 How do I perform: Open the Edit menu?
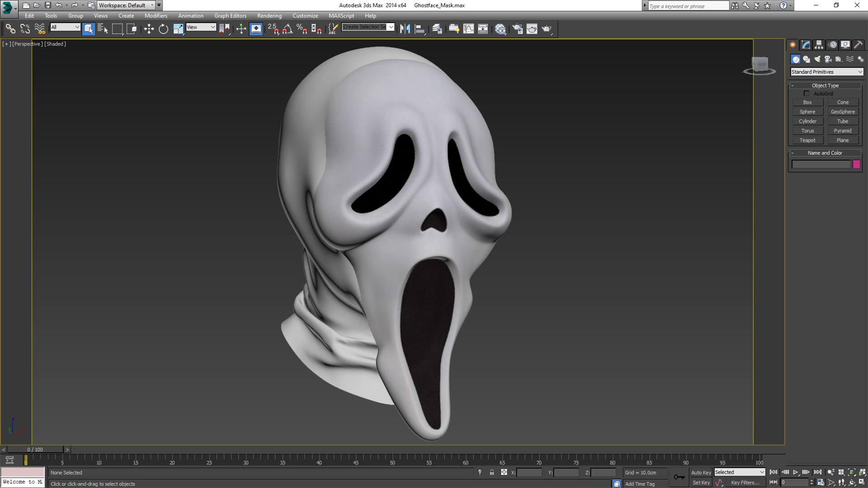point(29,15)
